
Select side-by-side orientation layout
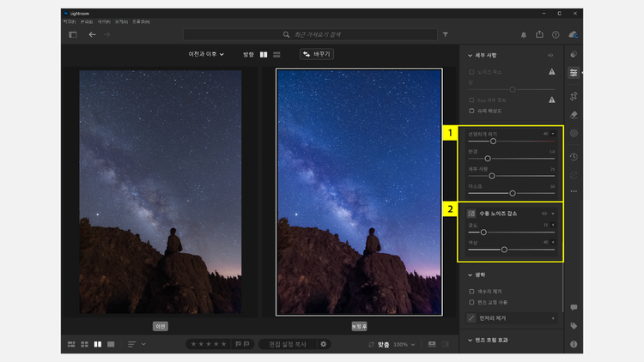tap(264, 55)
